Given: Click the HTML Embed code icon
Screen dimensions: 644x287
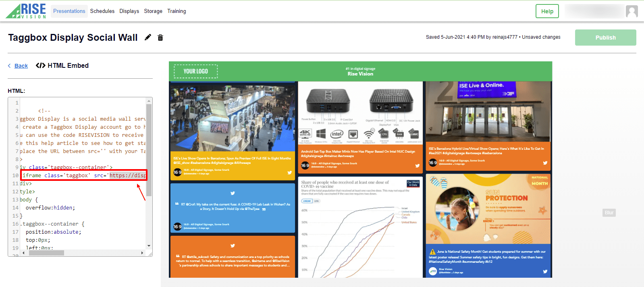Looking at the screenshot, I should pos(40,65).
